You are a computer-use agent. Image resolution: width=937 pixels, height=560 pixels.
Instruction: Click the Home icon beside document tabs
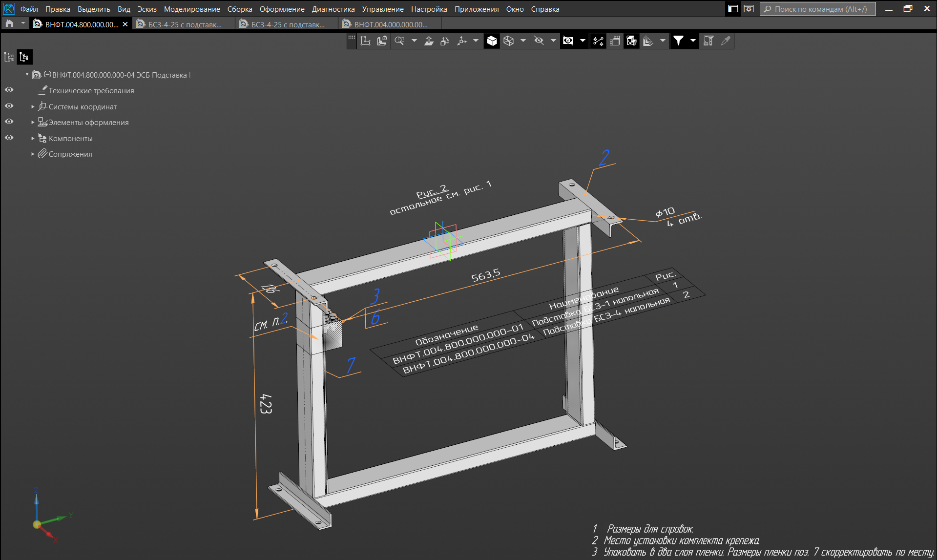point(9,24)
